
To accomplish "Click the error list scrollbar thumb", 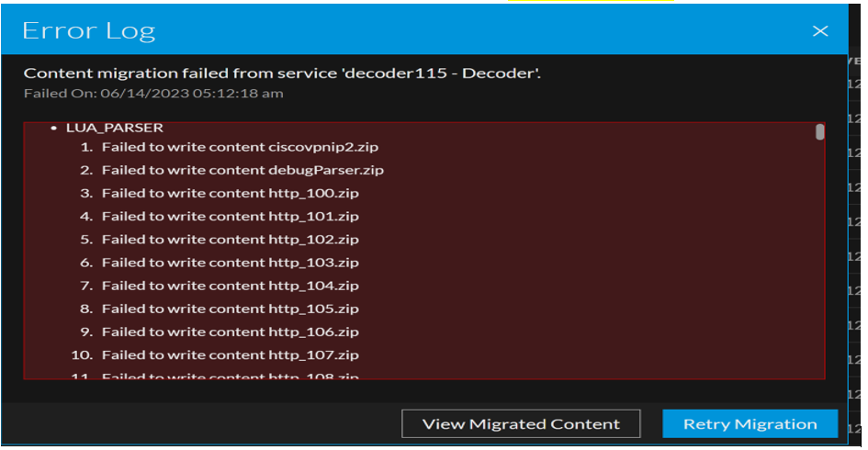I will (819, 132).
